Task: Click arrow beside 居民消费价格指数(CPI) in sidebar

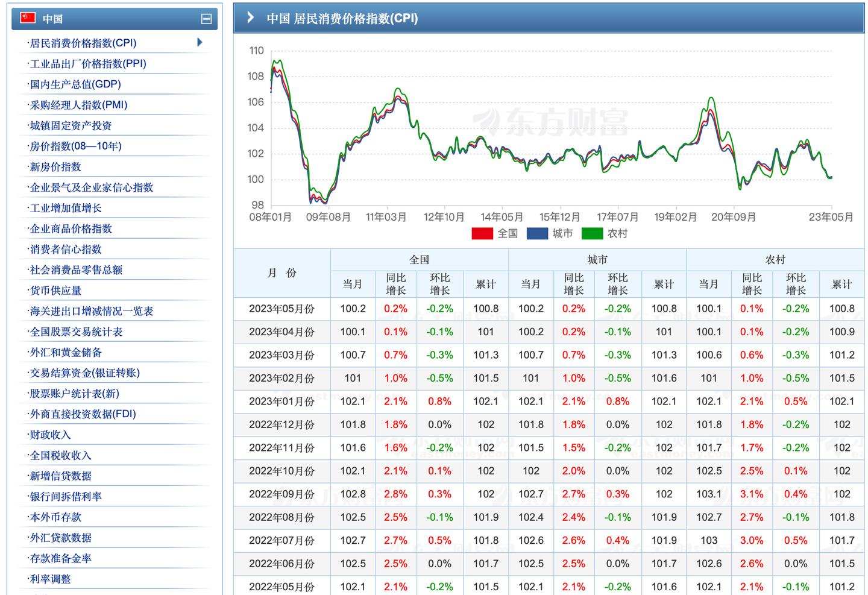Action: coord(200,42)
